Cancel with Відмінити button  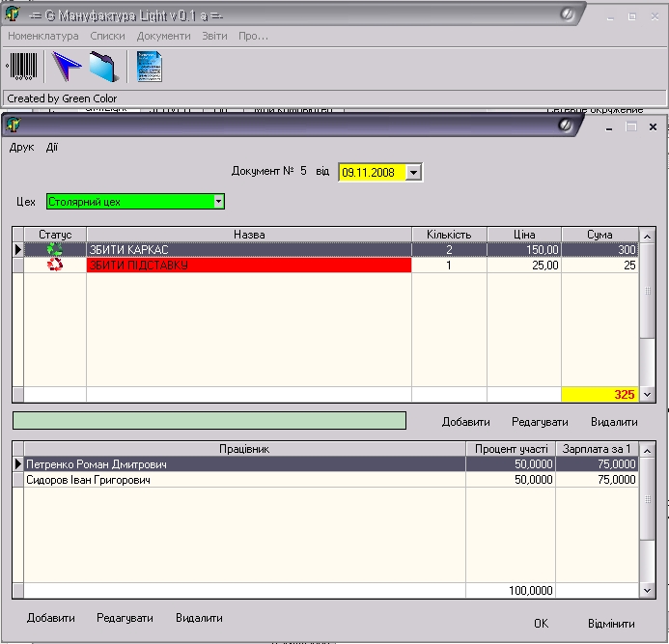coord(611,624)
